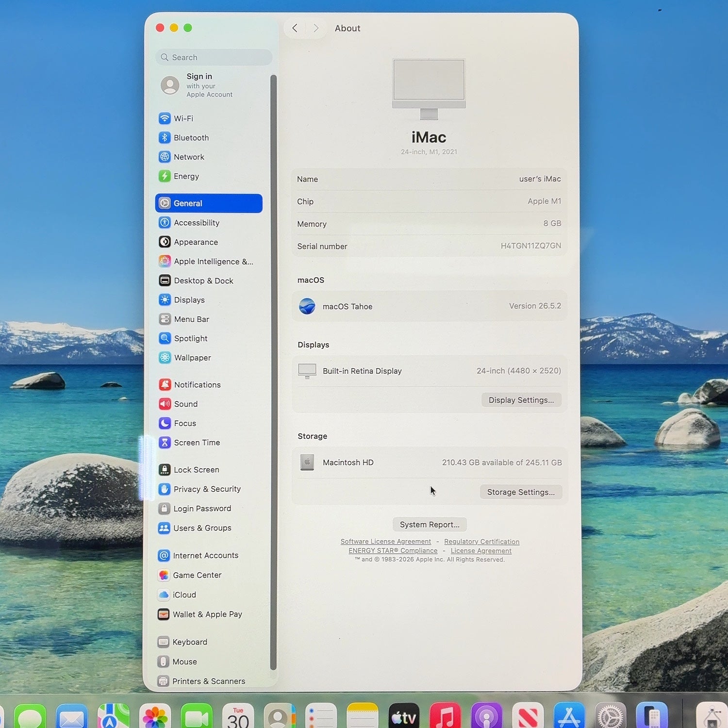
Task: Open Users & Groups settings
Action: point(209,528)
